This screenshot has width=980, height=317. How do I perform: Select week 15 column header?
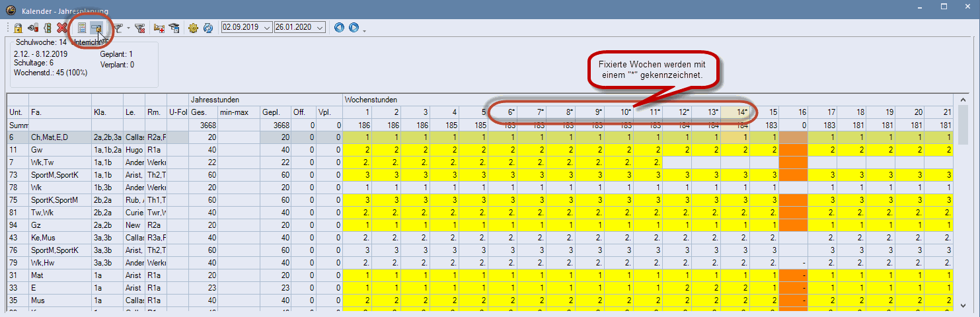tap(765, 112)
